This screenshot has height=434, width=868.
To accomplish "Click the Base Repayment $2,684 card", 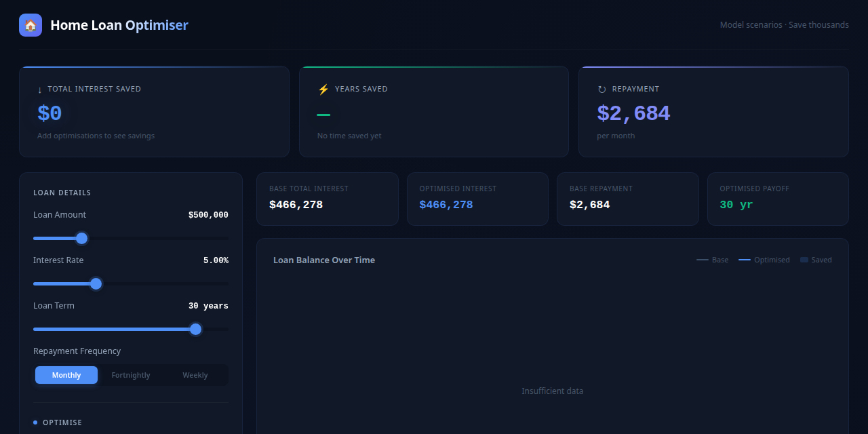I will pos(628,199).
